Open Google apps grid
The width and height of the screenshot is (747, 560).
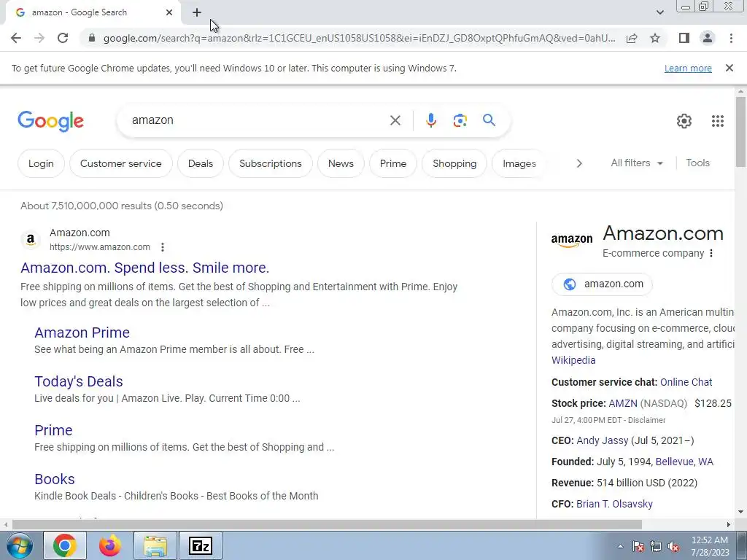coord(718,121)
